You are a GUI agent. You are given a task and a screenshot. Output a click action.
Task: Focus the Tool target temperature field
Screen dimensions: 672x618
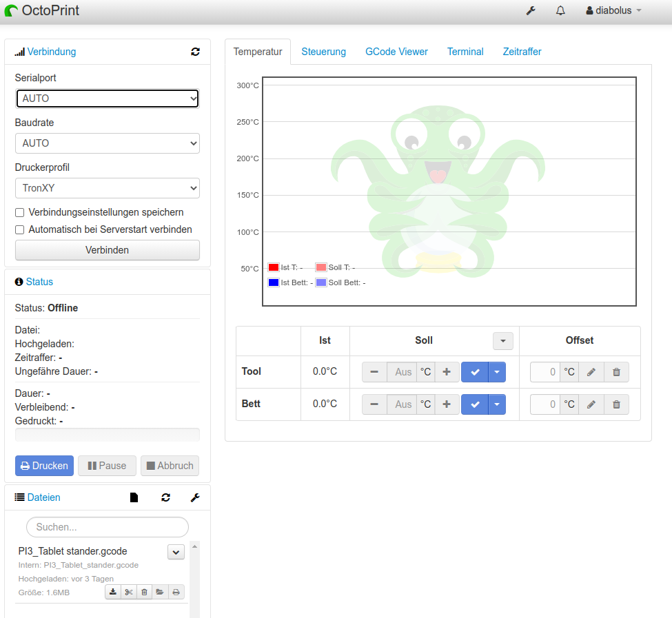pos(402,372)
